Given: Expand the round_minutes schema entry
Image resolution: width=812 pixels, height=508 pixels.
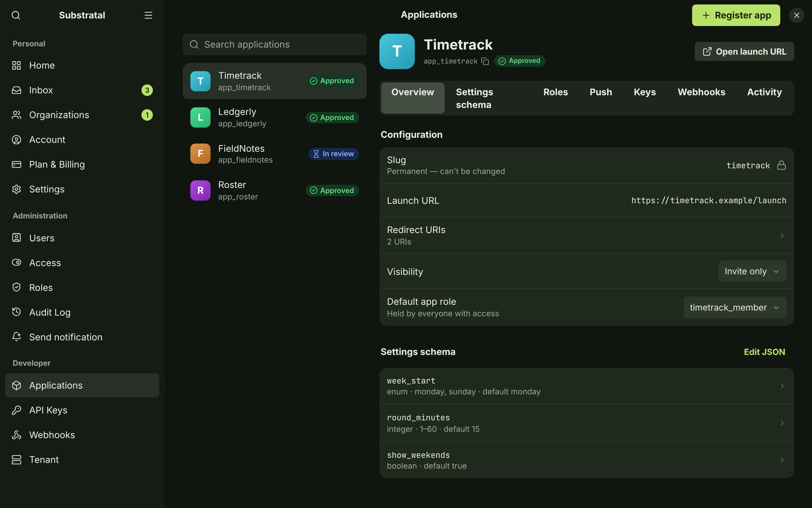Looking at the screenshot, I should click(586, 423).
